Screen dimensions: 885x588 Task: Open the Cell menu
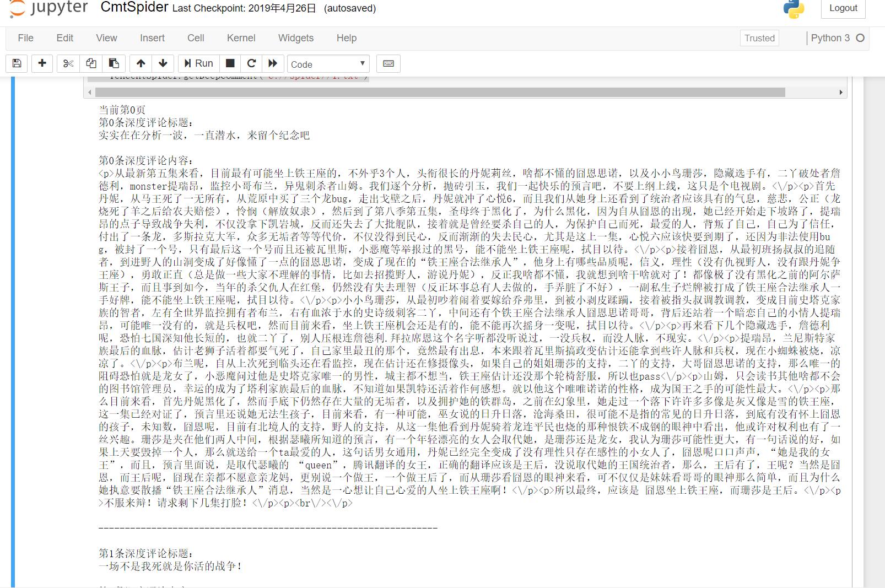[x=196, y=38]
